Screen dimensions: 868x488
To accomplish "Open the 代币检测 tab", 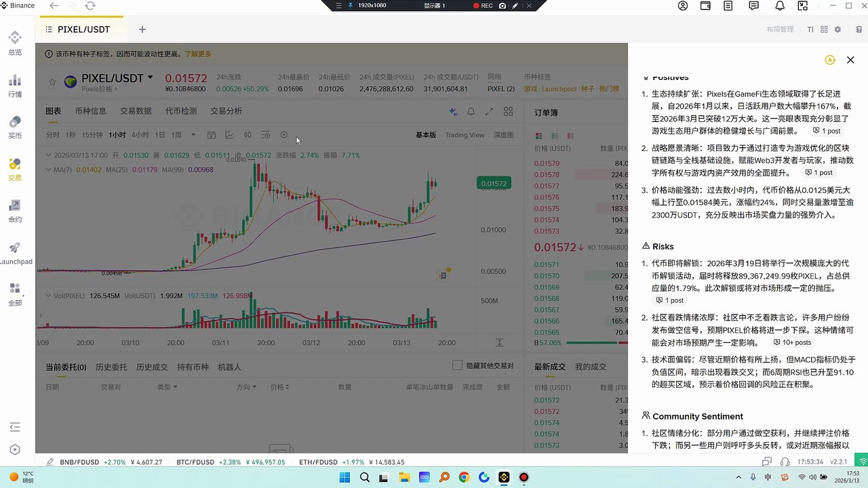I will 181,111.
